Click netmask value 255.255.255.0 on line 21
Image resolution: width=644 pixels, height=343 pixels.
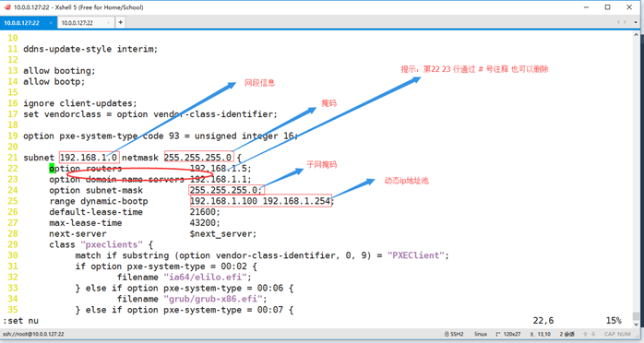(198, 158)
